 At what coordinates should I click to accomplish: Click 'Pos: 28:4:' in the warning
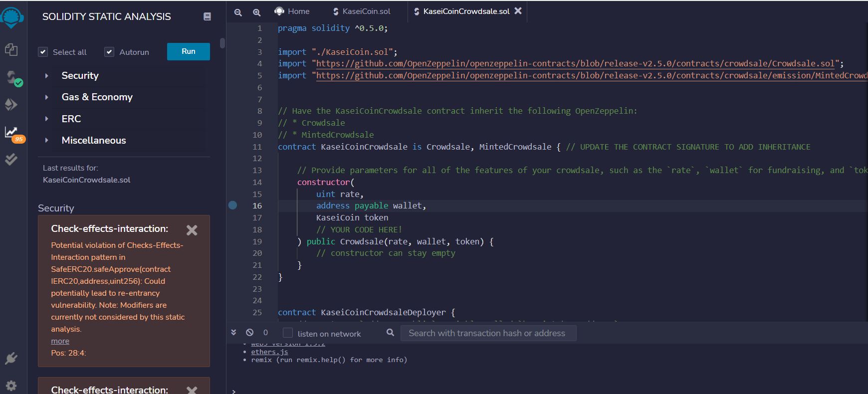point(68,353)
